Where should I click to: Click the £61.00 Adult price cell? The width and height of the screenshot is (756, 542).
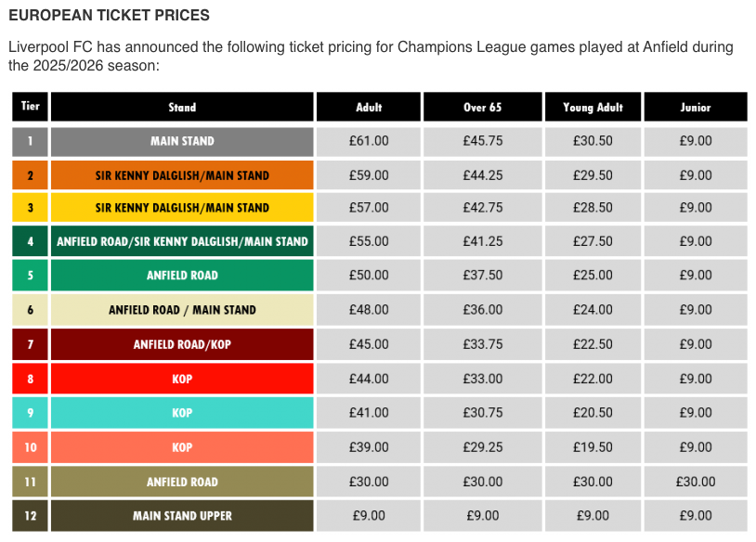coord(369,142)
